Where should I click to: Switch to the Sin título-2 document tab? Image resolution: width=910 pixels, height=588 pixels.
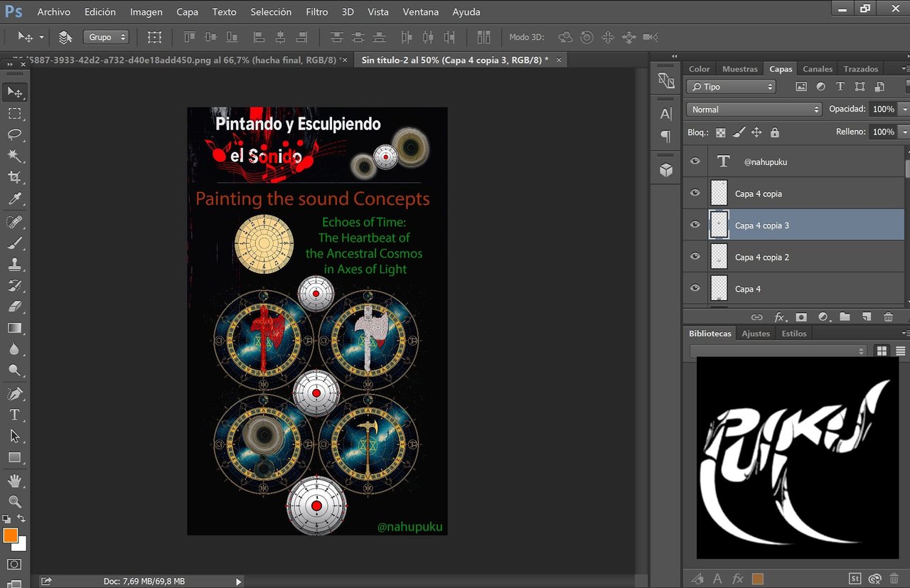click(x=454, y=60)
